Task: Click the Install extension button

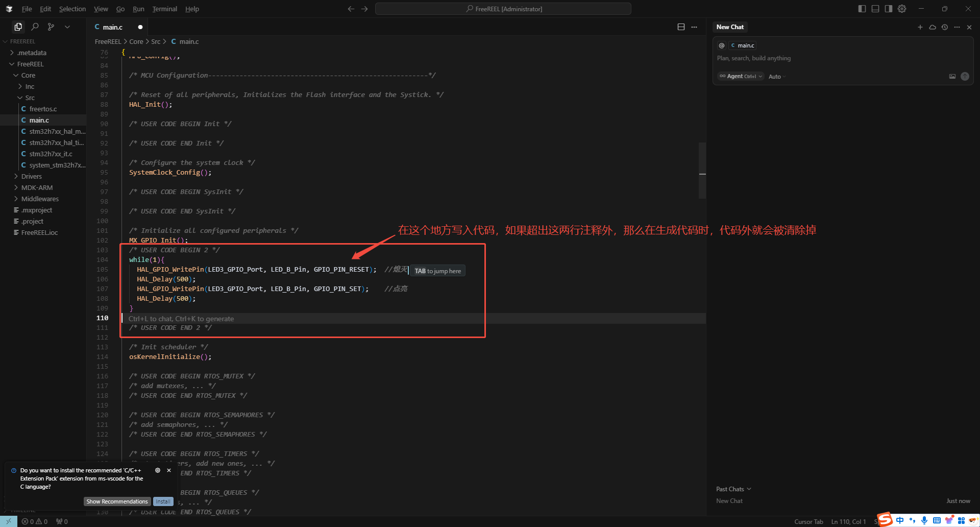Action: (163, 501)
